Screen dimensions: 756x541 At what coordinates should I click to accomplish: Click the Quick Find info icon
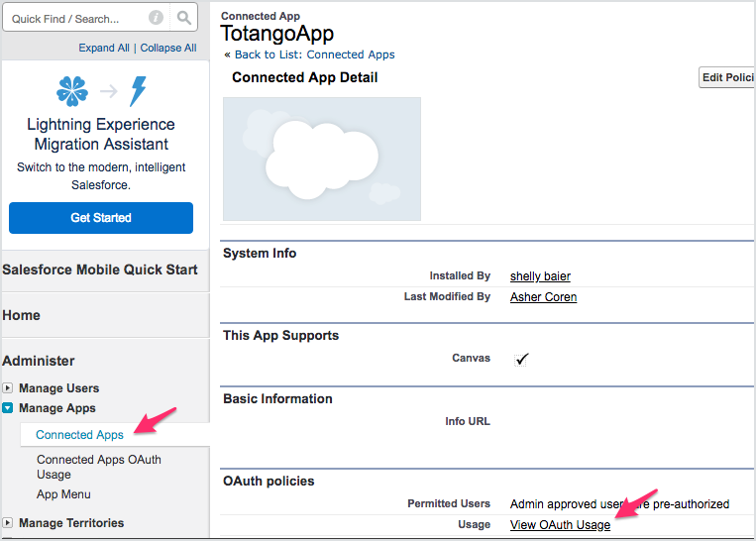pos(156,18)
